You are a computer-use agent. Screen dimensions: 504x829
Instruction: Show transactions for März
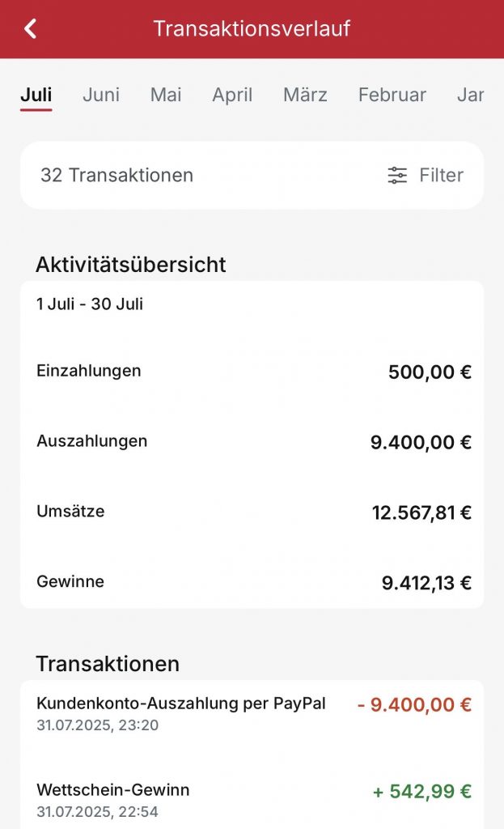click(x=305, y=95)
